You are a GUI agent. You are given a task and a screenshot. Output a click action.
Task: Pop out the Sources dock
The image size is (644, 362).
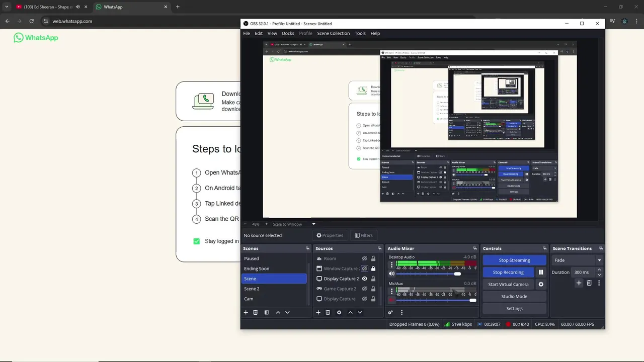[379, 248]
